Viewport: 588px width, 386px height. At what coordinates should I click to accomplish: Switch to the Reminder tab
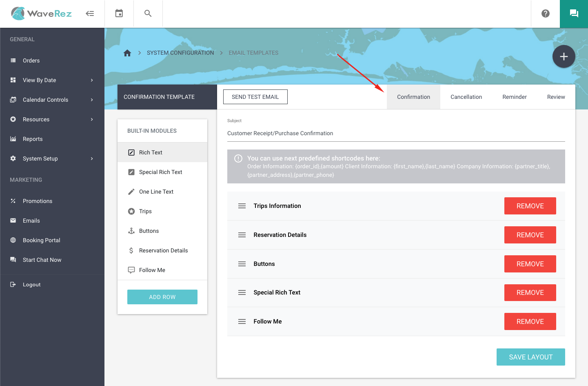pyautogui.click(x=514, y=97)
